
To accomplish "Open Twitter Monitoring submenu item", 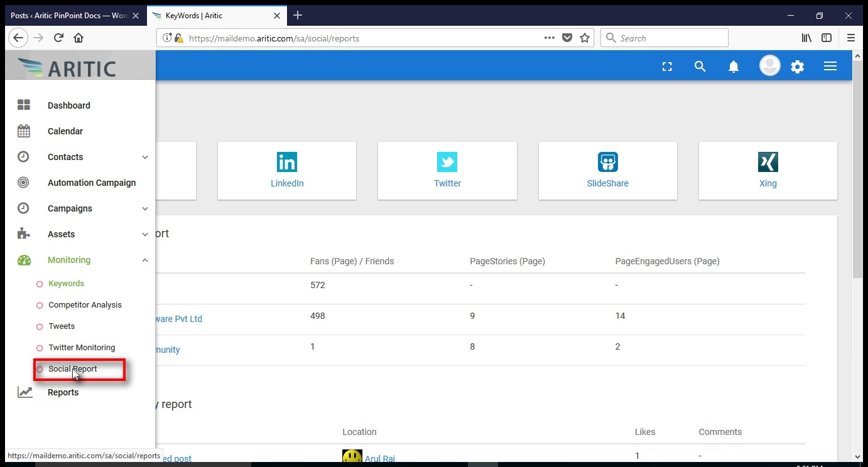I will (x=82, y=348).
